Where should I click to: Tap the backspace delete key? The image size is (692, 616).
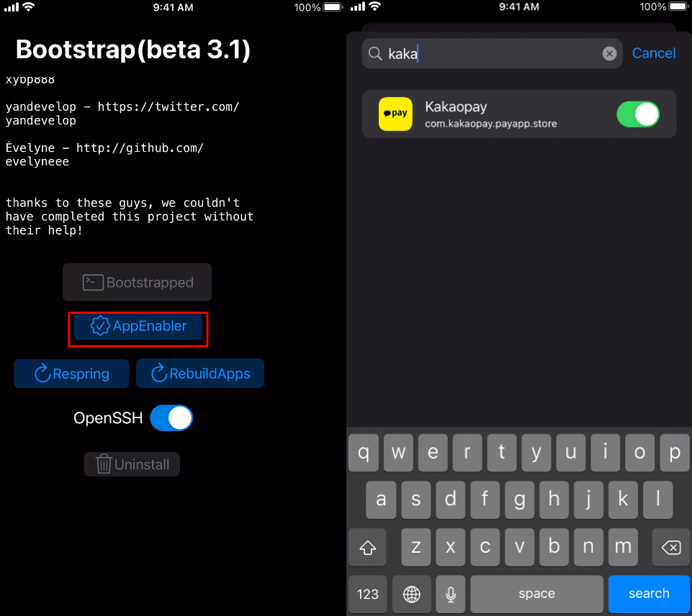[x=671, y=547]
